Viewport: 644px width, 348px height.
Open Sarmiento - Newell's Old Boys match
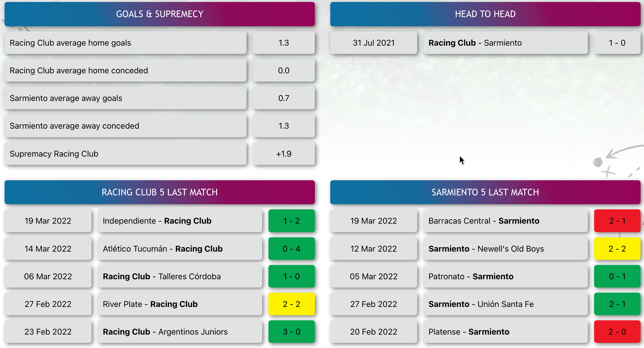pos(506,249)
